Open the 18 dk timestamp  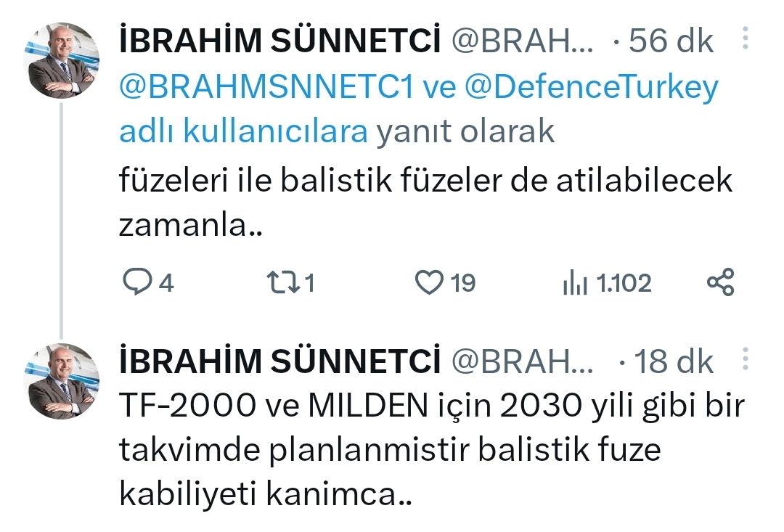(x=674, y=361)
